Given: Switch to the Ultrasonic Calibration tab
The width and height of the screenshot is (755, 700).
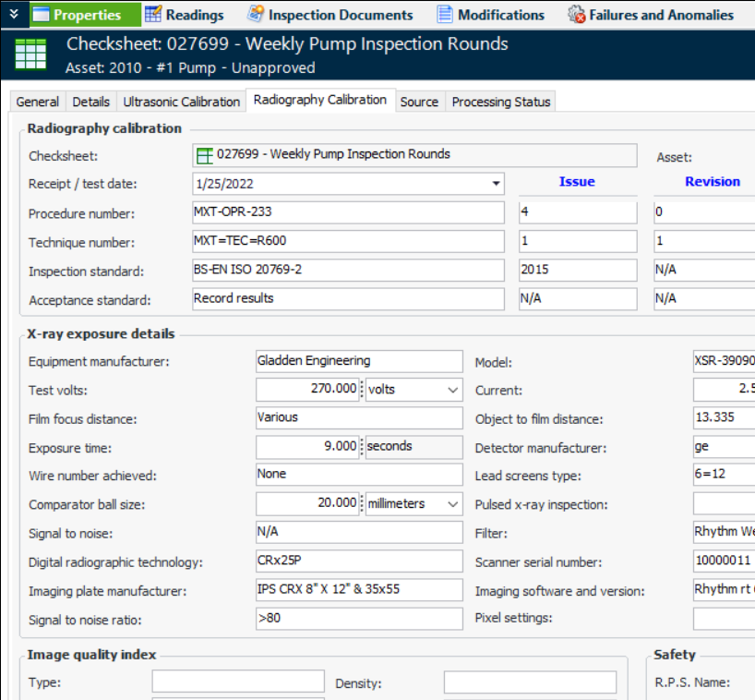Looking at the screenshot, I should (x=181, y=102).
